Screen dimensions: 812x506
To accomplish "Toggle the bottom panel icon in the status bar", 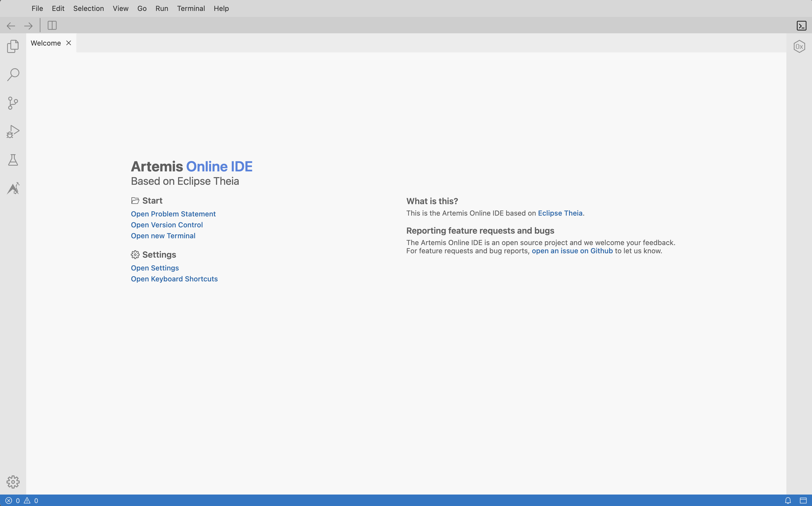I will pos(803,501).
